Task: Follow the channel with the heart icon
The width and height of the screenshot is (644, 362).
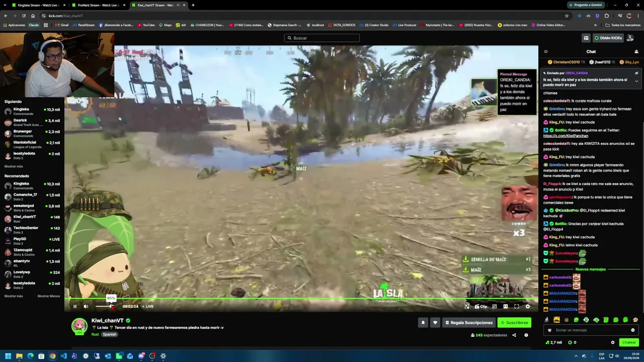Action: coord(435,323)
